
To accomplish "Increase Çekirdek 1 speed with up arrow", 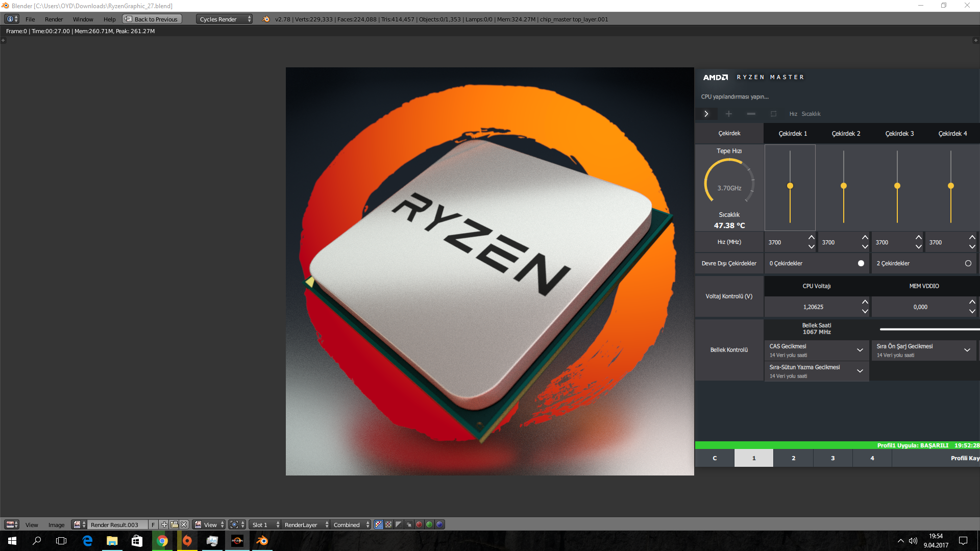I will [812, 238].
